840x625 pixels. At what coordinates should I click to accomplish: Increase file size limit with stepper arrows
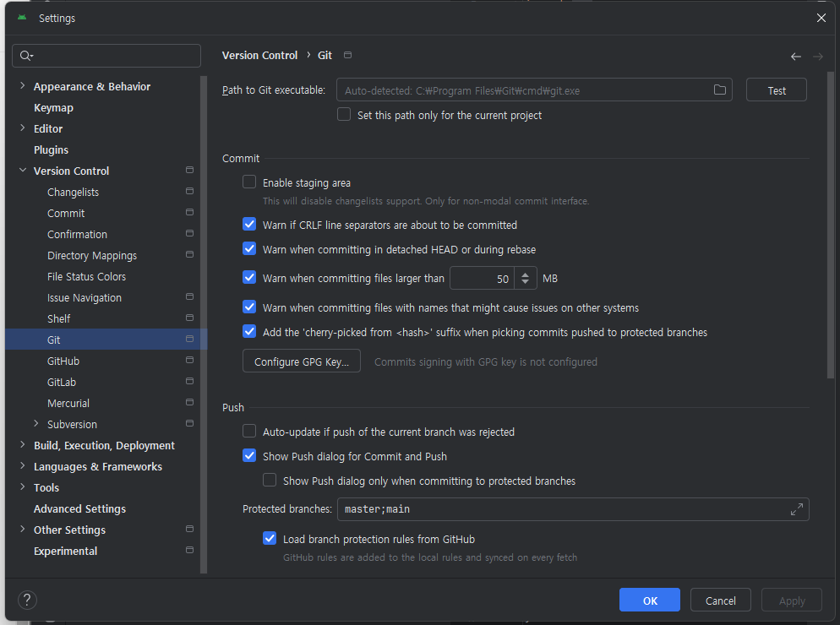click(x=526, y=274)
